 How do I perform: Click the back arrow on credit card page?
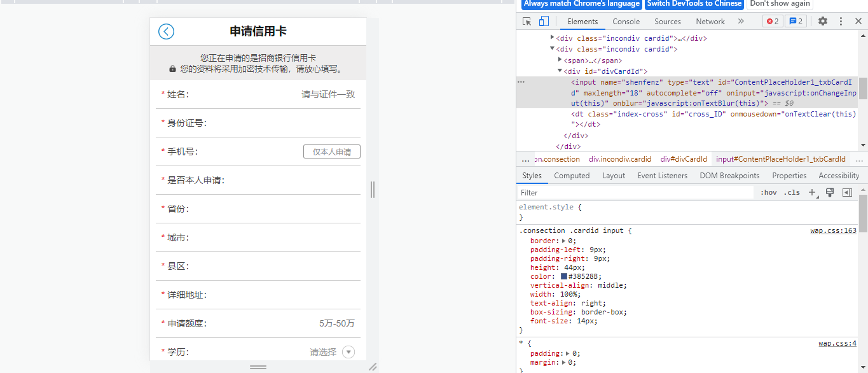[166, 32]
